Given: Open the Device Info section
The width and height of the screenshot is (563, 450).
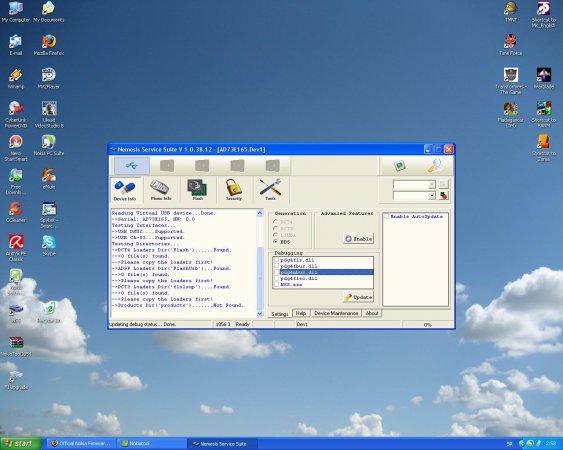Looking at the screenshot, I should [x=125, y=190].
